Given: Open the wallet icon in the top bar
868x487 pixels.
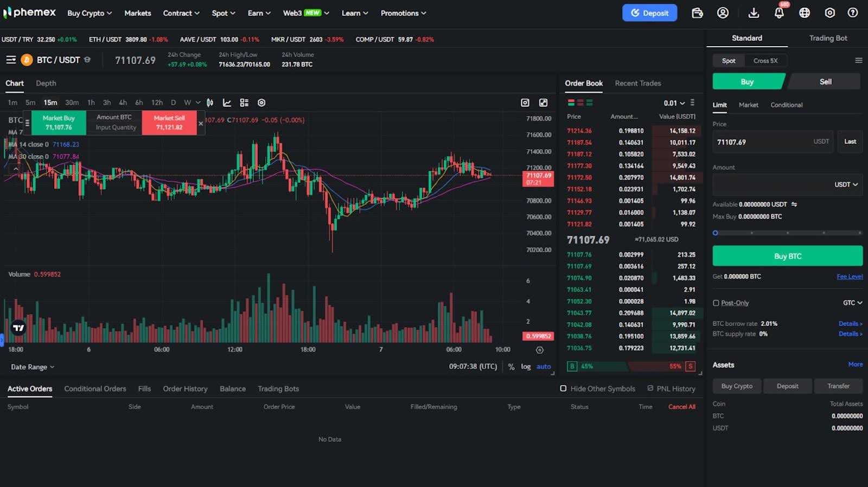Looking at the screenshot, I should [697, 13].
